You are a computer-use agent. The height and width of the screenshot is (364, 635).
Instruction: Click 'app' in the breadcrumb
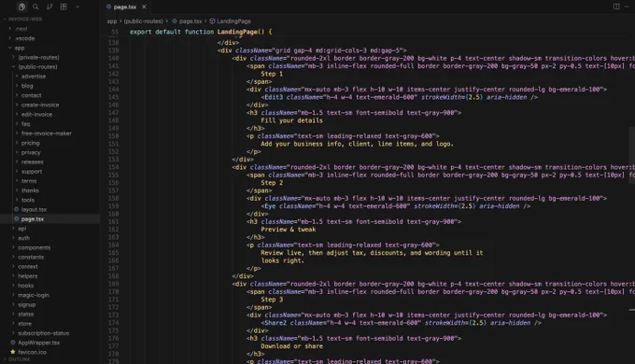112,21
